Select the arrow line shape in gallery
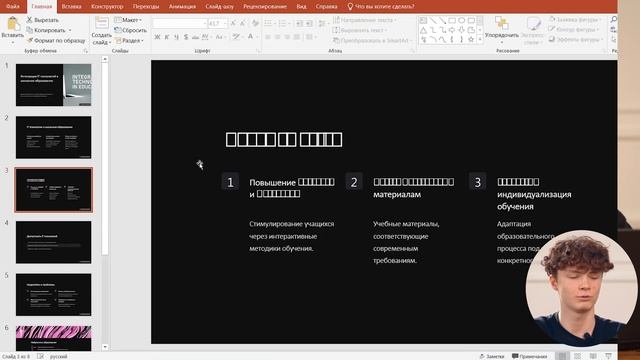The image size is (640, 360). (x=442, y=20)
